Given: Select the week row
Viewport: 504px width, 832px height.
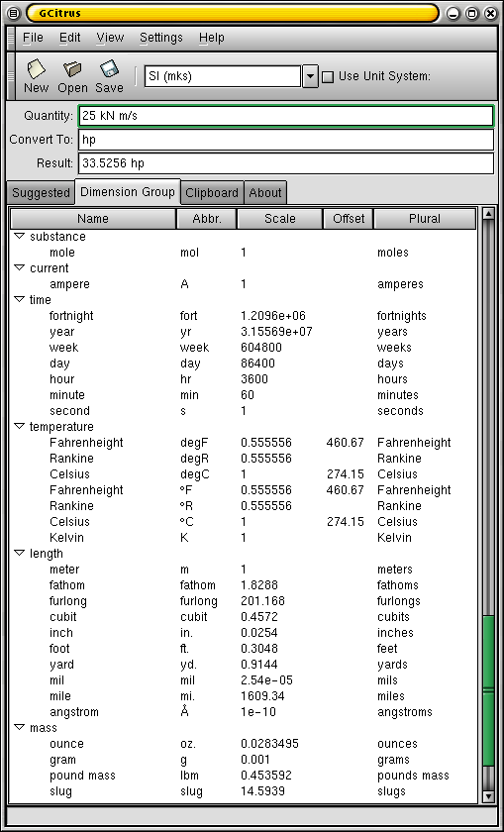Looking at the screenshot, I should 243,348.
